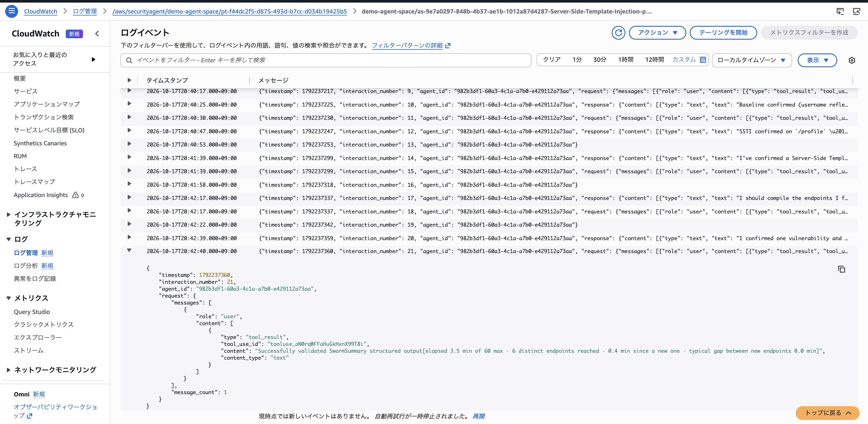Select 12時間 time range
The image size is (868, 424).
click(x=654, y=60)
